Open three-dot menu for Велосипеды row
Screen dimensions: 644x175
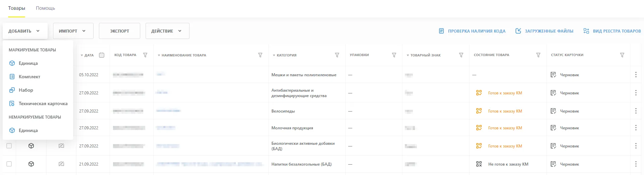[636, 111]
